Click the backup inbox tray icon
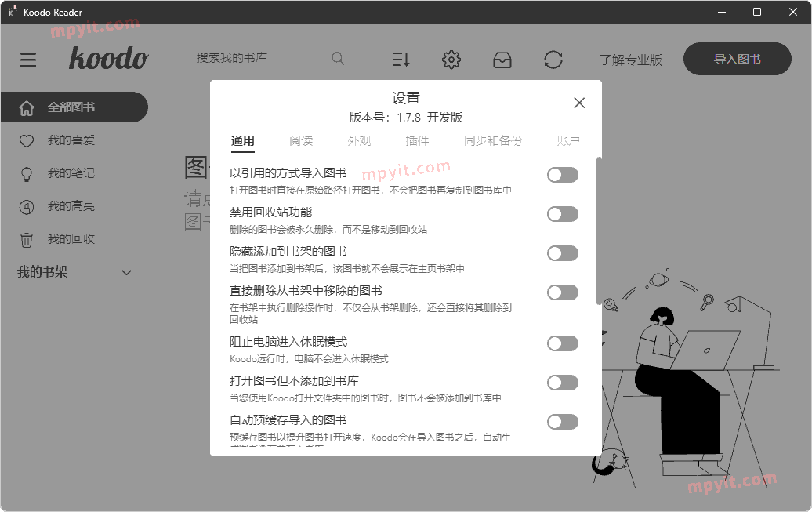Image resolution: width=812 pixels, height=512 pixels. pyautogui.click(x=502, y=60)
